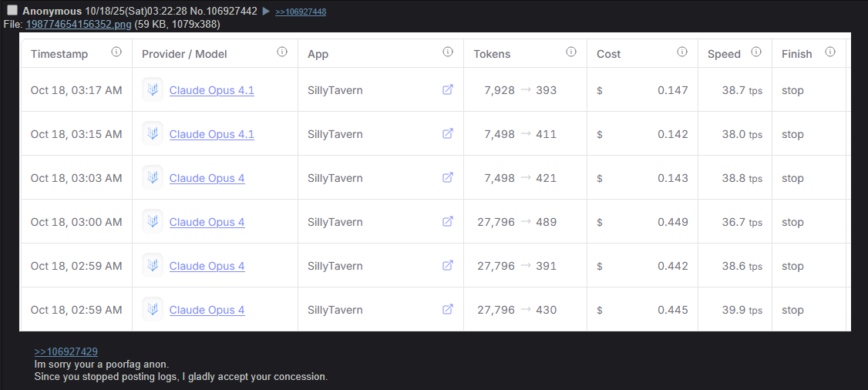868x390 pixels.
Task: Click provider logo icon in 03:03 AM row
Action: 152,177
